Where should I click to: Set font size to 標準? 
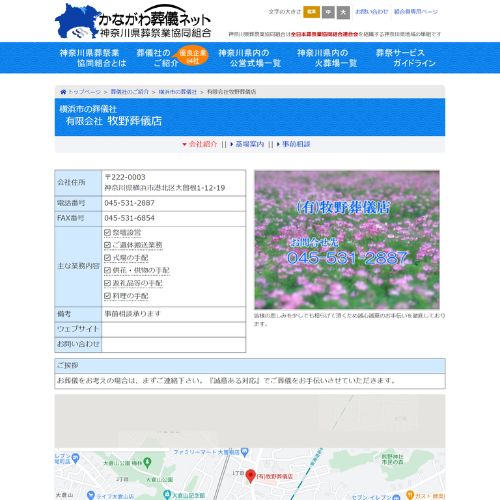[x=311, y=12]
